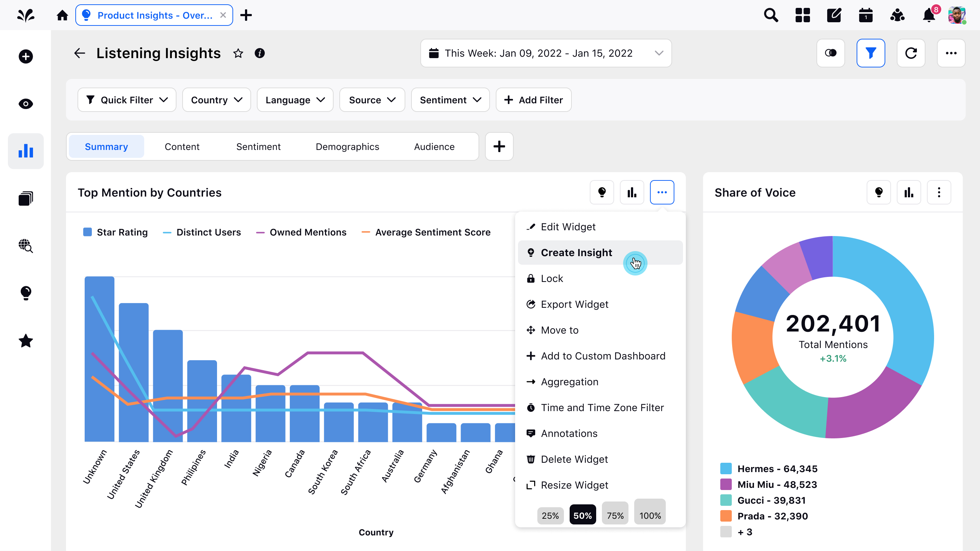Select the compose/edit pencil icon in top bar
Viewport: 980px width, 551px height.
[834, 15]
